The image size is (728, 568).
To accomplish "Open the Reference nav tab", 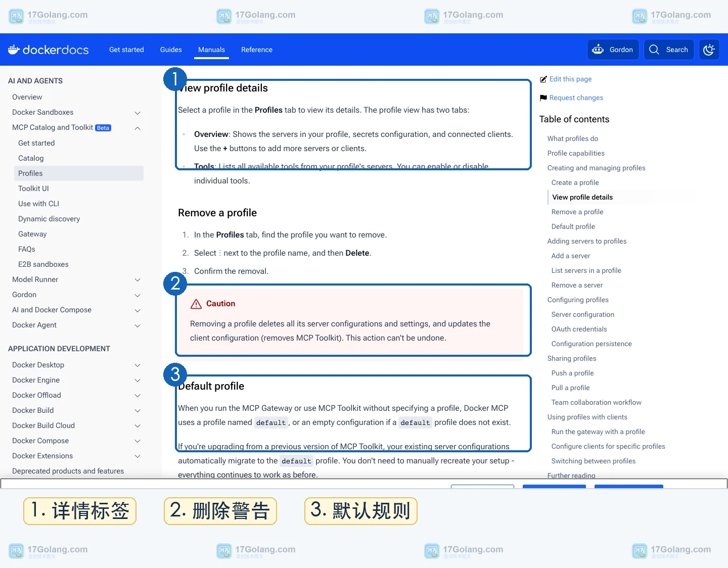I will coord(257,50).
